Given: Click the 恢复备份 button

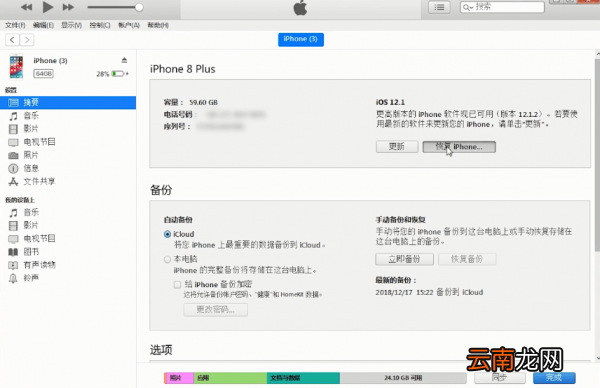Looking at the screenshot, I should click(467, 259).
